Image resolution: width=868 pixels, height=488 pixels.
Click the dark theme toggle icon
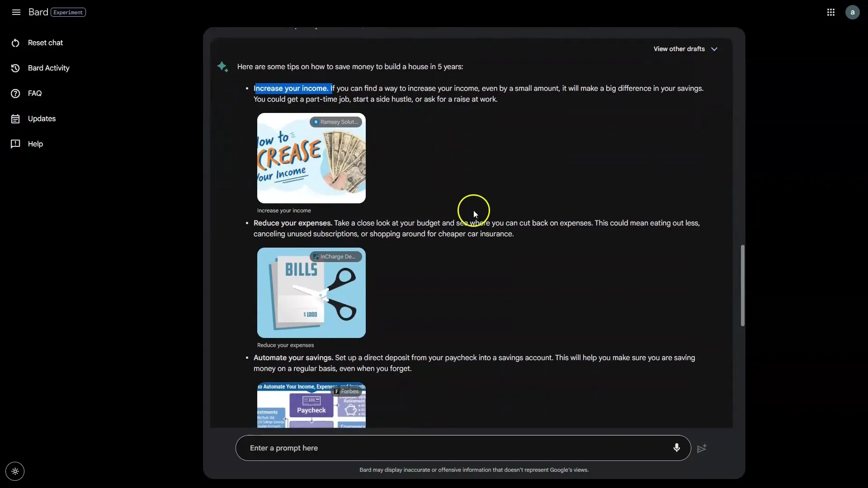pyautogui.click(x=15, y=471)
